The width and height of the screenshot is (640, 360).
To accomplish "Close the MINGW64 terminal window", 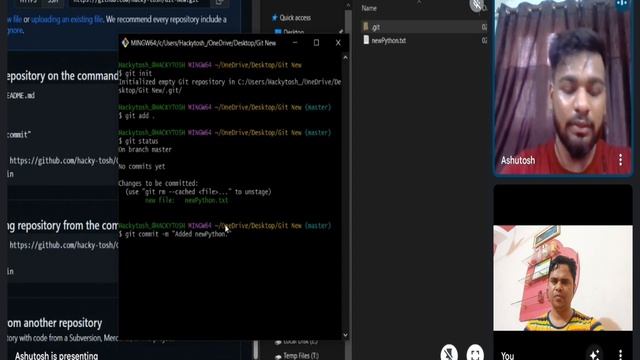I will (338, 42).
